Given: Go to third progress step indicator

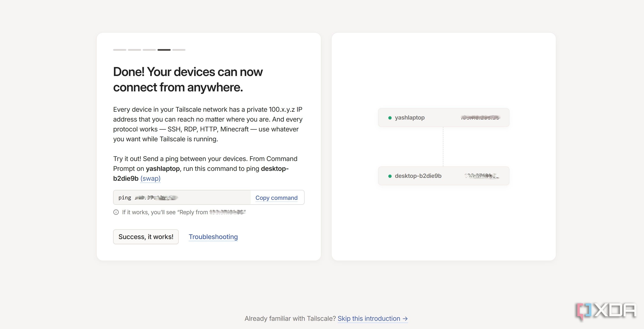Looking at the screenshot, I should (149, 50).
